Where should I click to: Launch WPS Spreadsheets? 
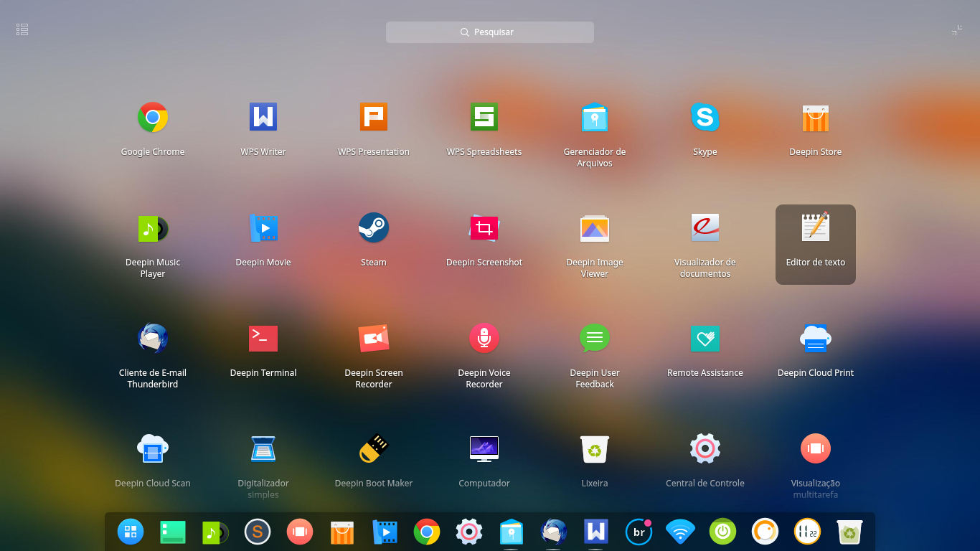pos(484,117)
